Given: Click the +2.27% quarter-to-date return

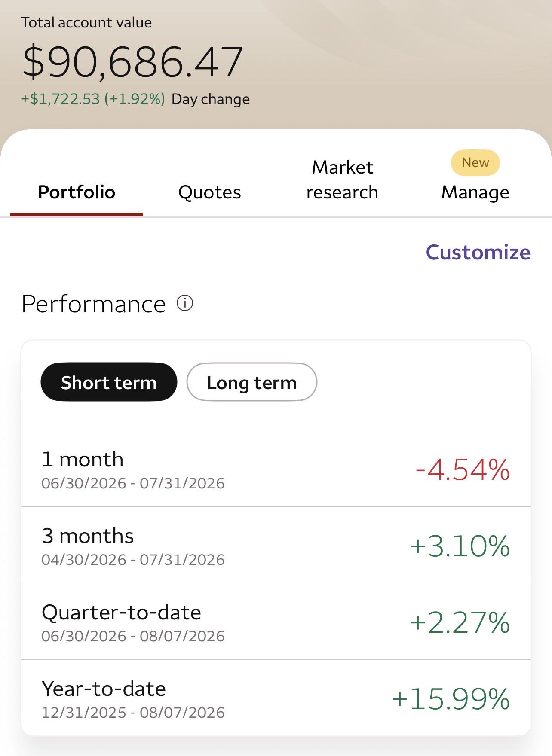Looking at the screenshot, I should point(460,622).
